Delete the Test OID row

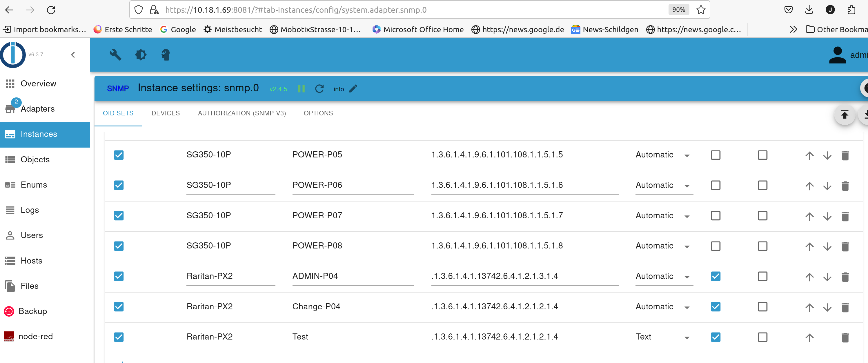[845, 337]
